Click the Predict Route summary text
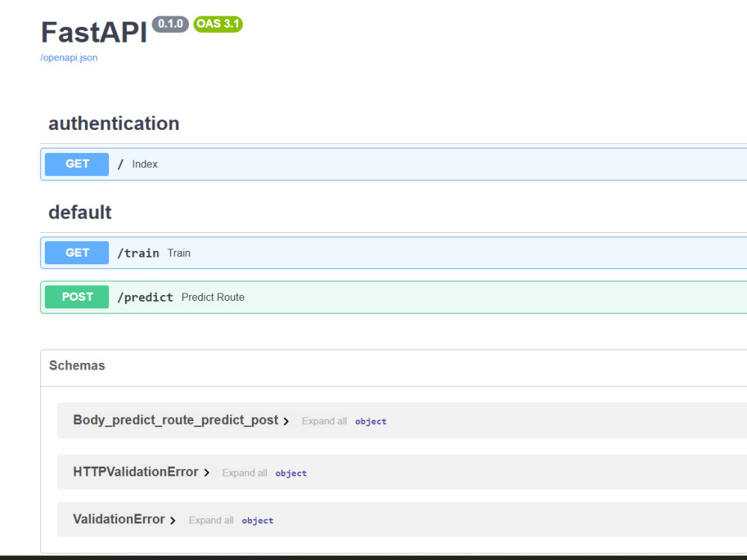This screenshot has height=560, width=747. (213, 297)
